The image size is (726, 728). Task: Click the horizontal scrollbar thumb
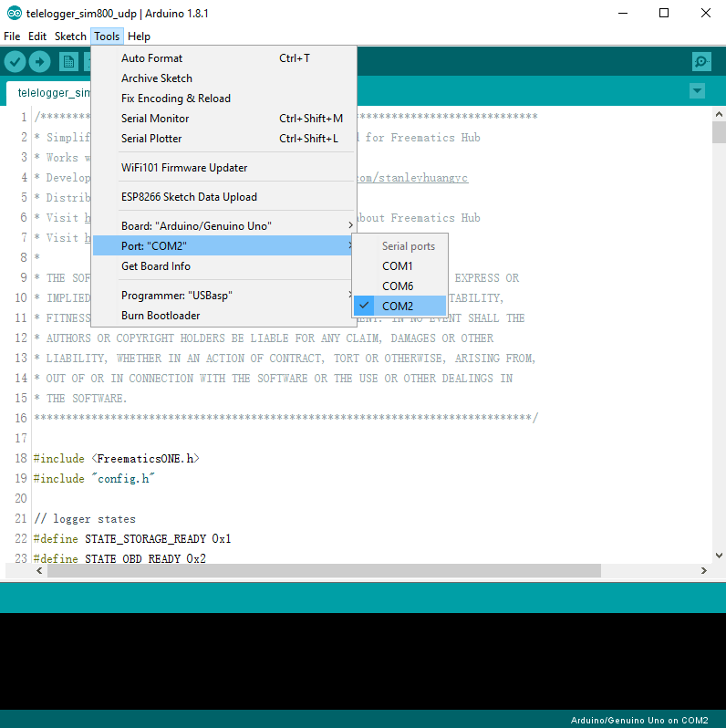click(324, 570)
